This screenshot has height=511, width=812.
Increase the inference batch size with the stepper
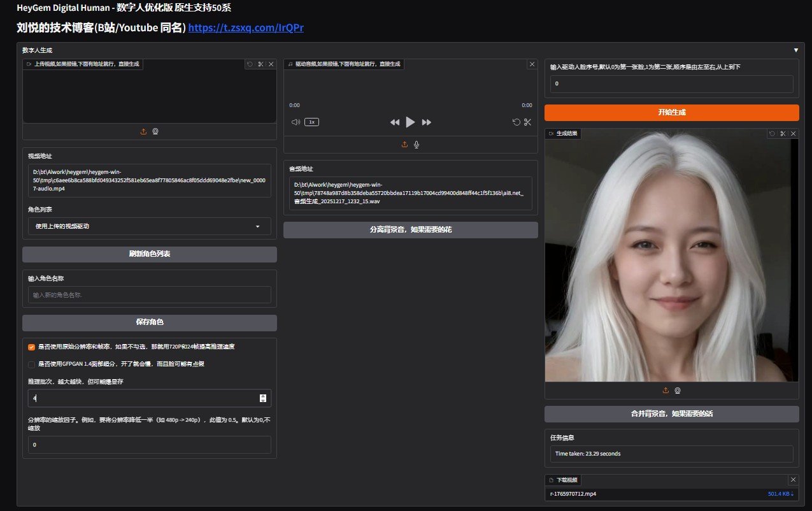tap(263, 396)
